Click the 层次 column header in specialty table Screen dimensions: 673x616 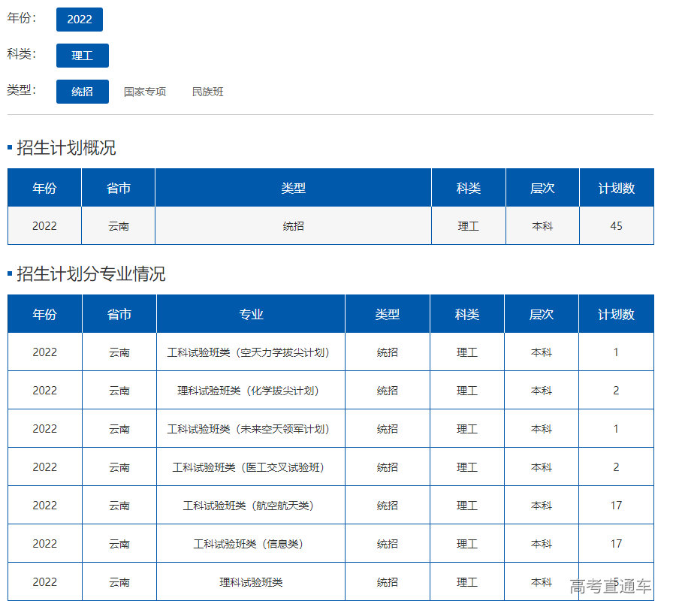tap(542, 313)
